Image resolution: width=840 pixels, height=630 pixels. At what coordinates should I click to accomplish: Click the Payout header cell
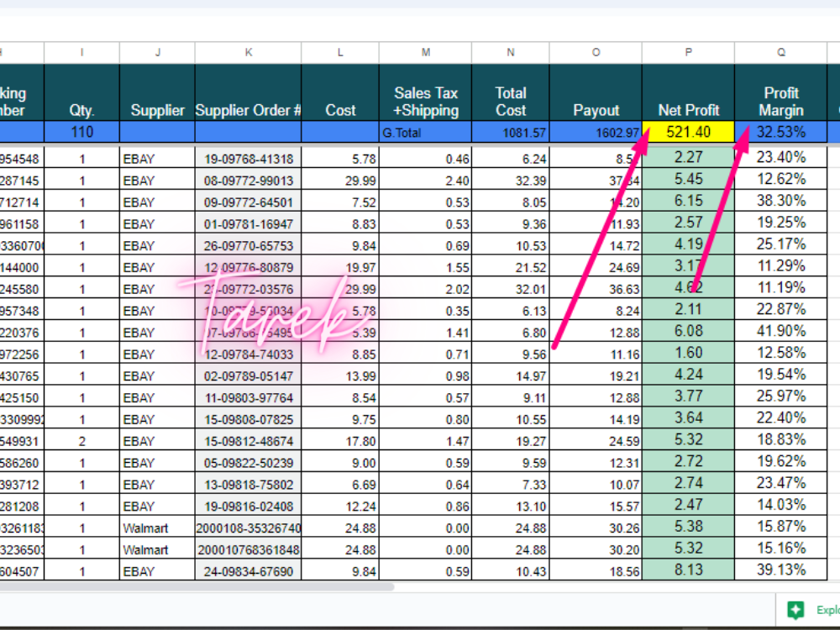[x=596, y=92]
